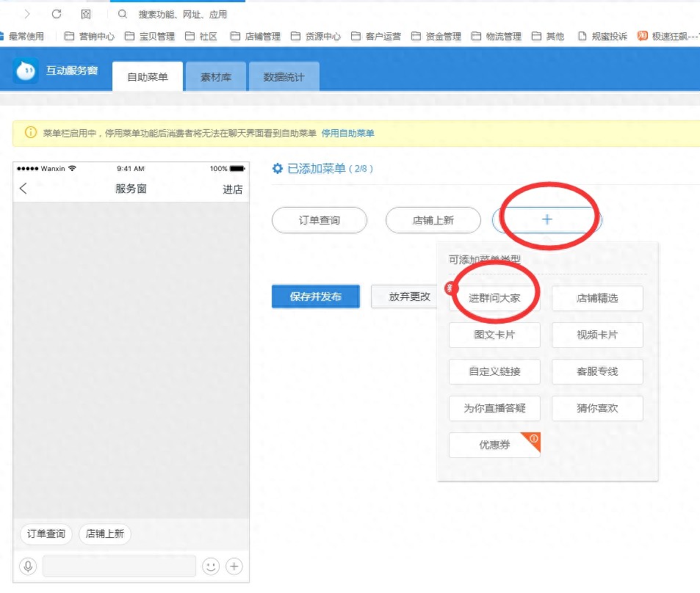Click the browser refresh icon

click(56, 12)
